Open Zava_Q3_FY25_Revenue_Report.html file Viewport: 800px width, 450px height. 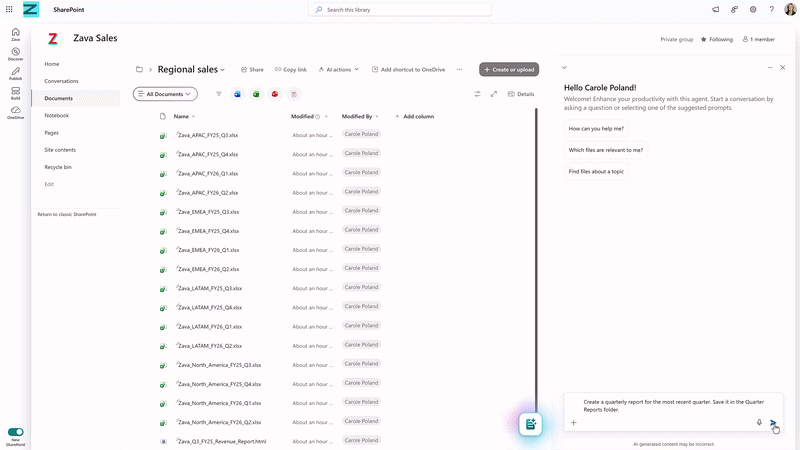[222, 441]
